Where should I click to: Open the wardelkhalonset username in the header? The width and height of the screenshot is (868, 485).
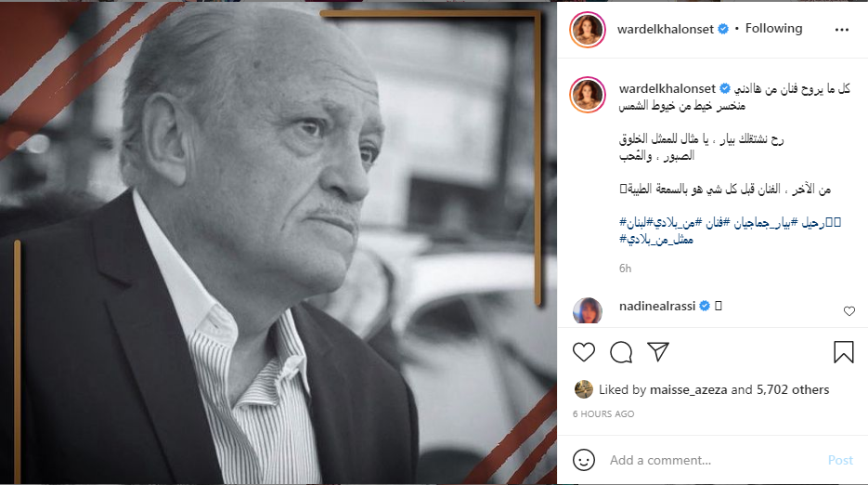[x=666, y=30]
